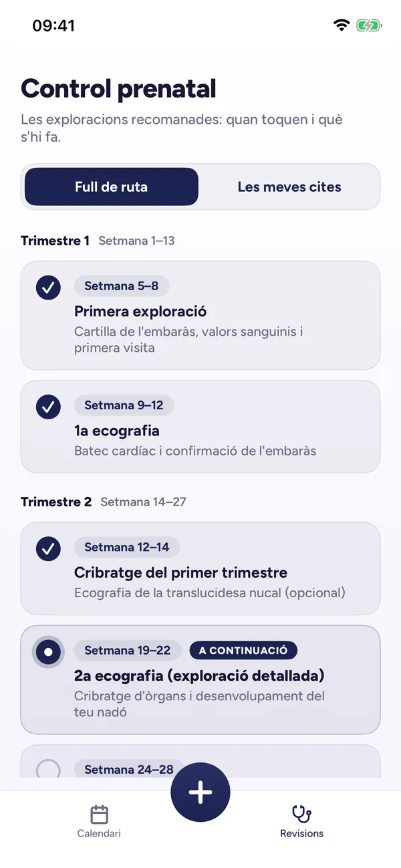Tap the Setmana 9–12 week chip
This screenshot has width=401, height=868.
(x=124, y=405)
